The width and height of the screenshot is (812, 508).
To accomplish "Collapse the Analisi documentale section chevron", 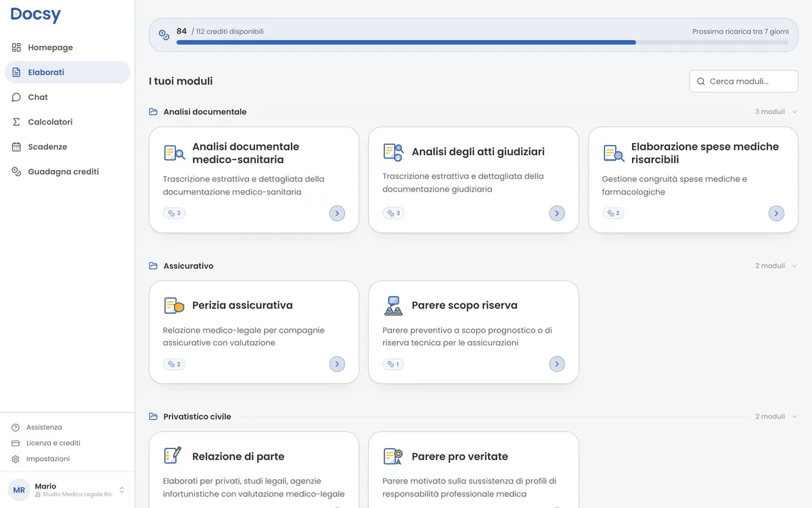I will [794, 112].
